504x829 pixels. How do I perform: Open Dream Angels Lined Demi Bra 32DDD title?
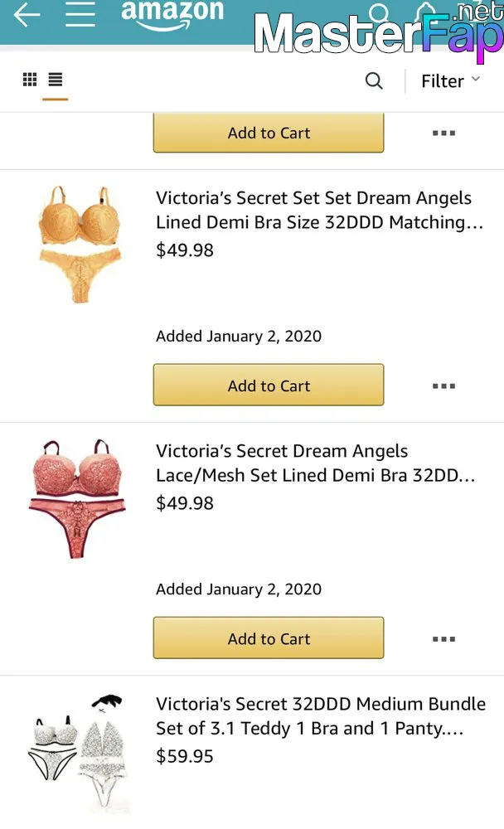[319, 210]
